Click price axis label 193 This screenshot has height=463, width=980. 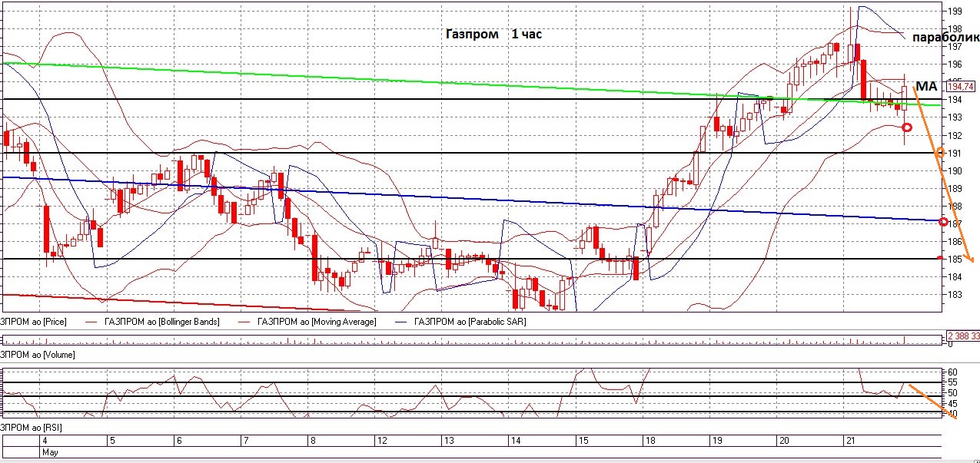[956, 117]
